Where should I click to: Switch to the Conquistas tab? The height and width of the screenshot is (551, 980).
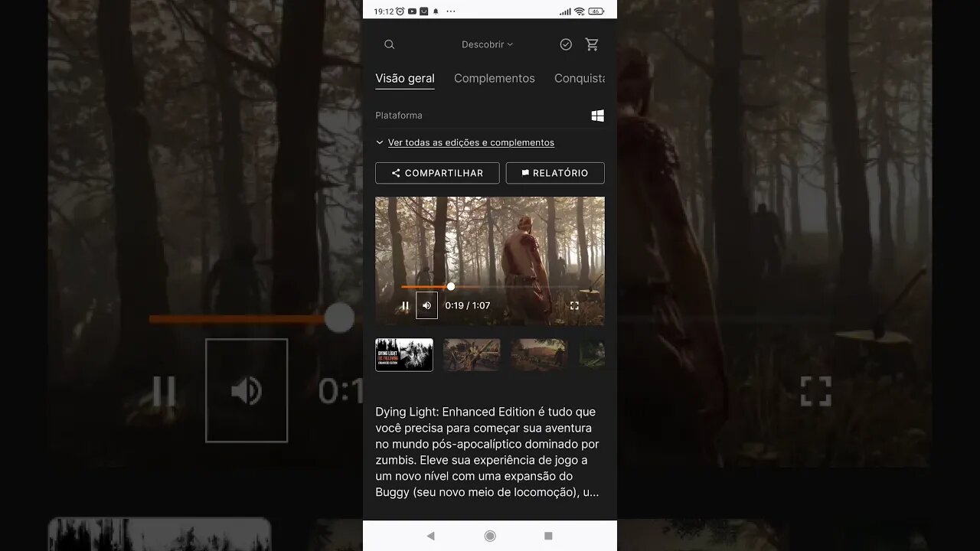(580, 78)
